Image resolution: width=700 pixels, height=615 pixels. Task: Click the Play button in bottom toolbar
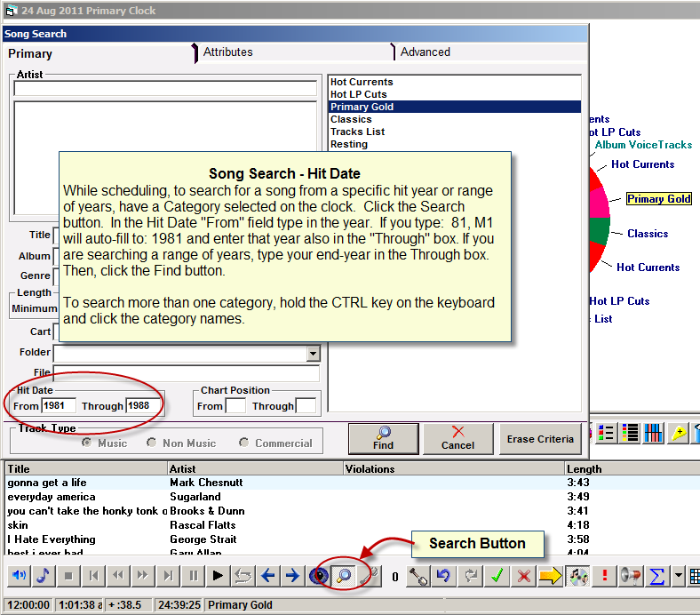(x=218, y=576)
